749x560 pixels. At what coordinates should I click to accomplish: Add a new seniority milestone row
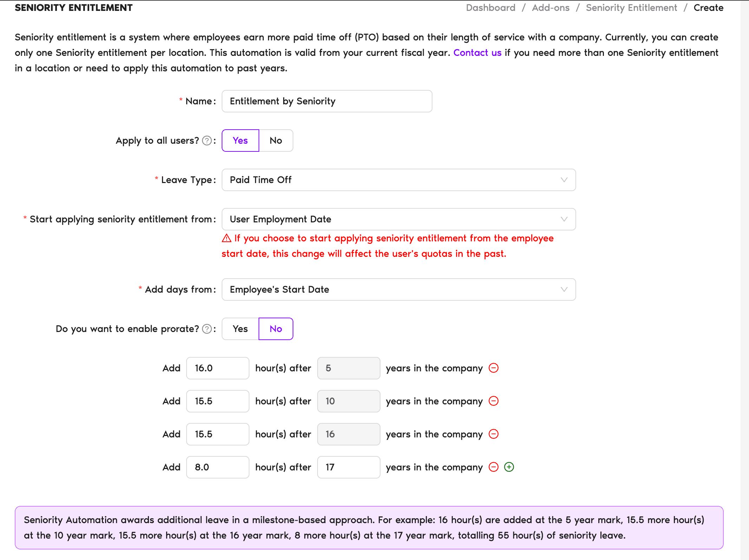509,467
